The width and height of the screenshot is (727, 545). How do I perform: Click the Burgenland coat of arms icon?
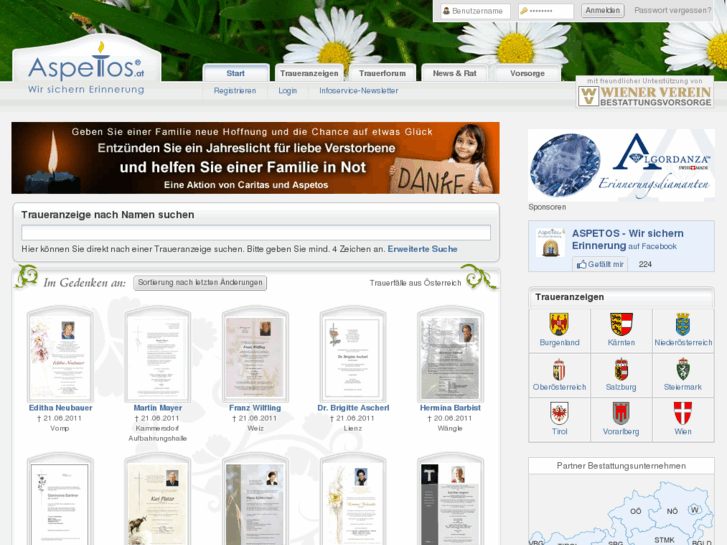pos(559,324)
